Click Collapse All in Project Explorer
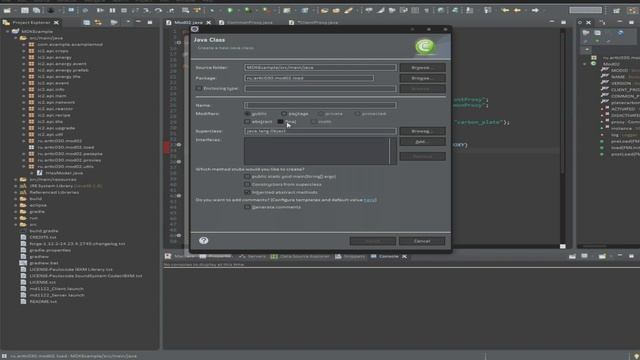 pyautogui.click(x=87, y=22)
